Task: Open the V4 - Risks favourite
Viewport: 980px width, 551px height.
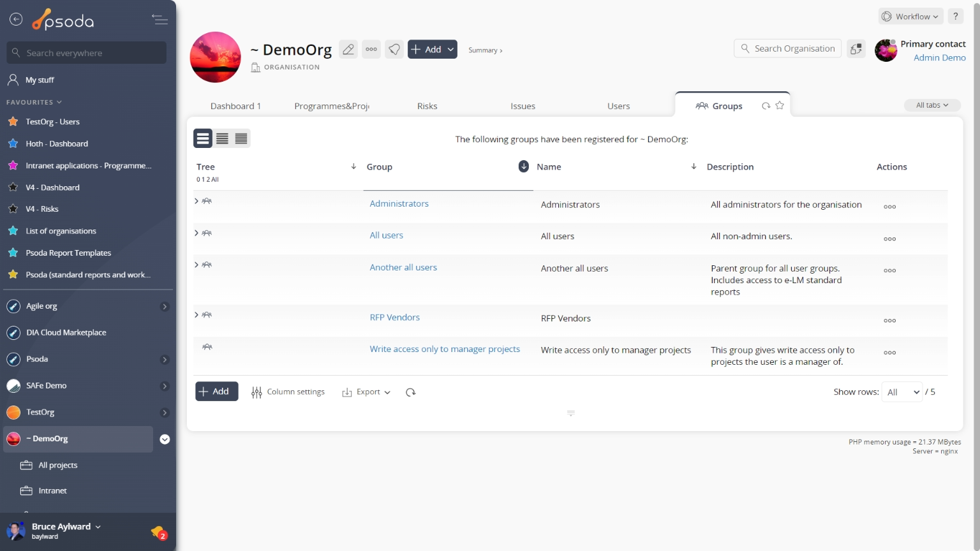Action: point(42,209)
